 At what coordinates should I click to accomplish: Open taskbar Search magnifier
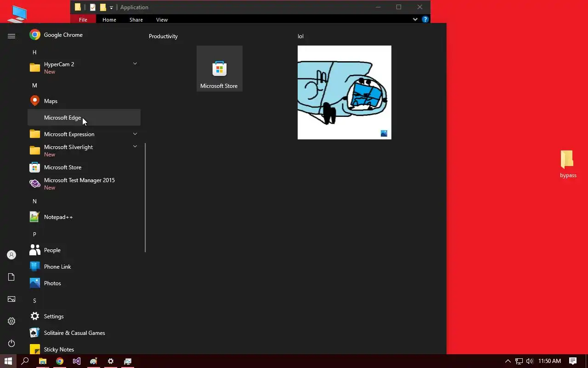[25, 361]
